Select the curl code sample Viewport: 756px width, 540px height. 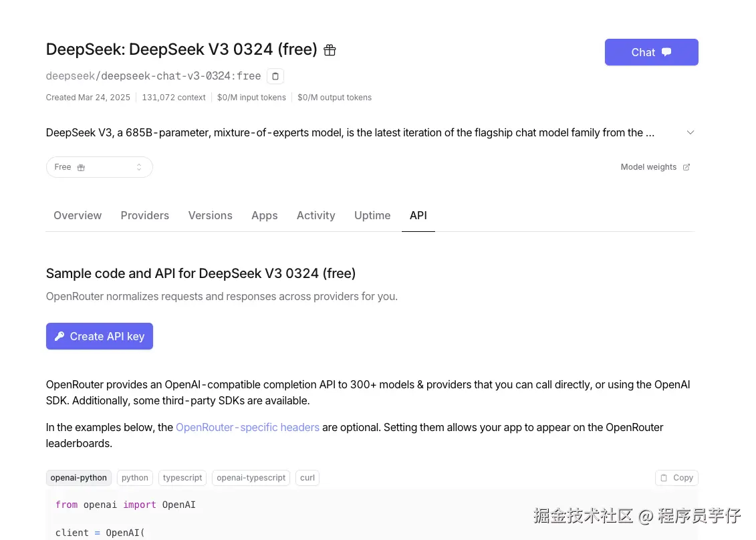coord(307,478)
